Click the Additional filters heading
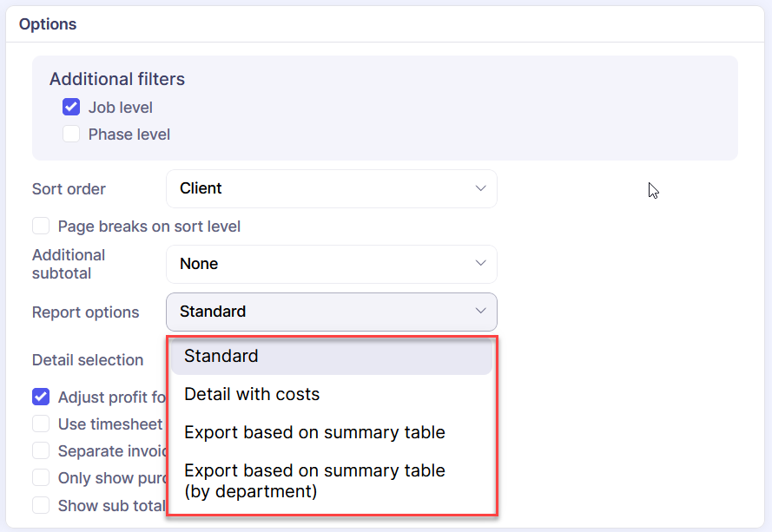The image size is (772, 532). pyautogui.click(x=117, y=79)
